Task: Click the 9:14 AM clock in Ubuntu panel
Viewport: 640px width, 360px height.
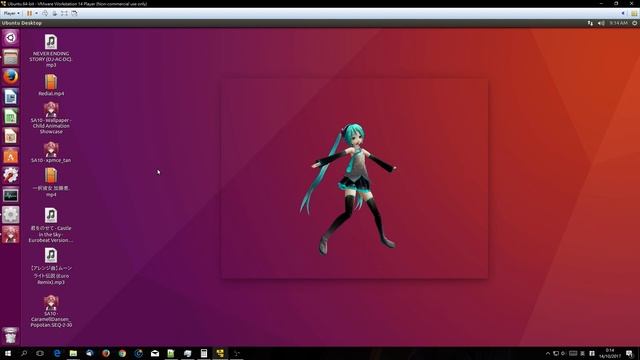Action: 618,23
